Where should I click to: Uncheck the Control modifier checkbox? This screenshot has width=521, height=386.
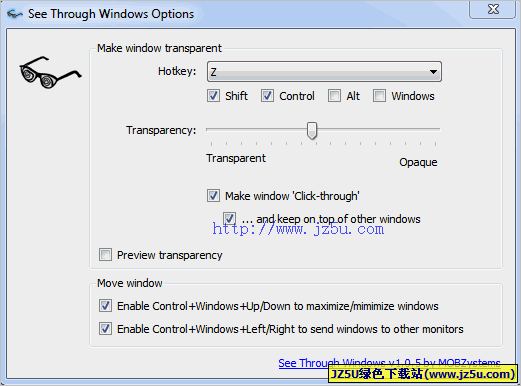(x=267, y=96)
